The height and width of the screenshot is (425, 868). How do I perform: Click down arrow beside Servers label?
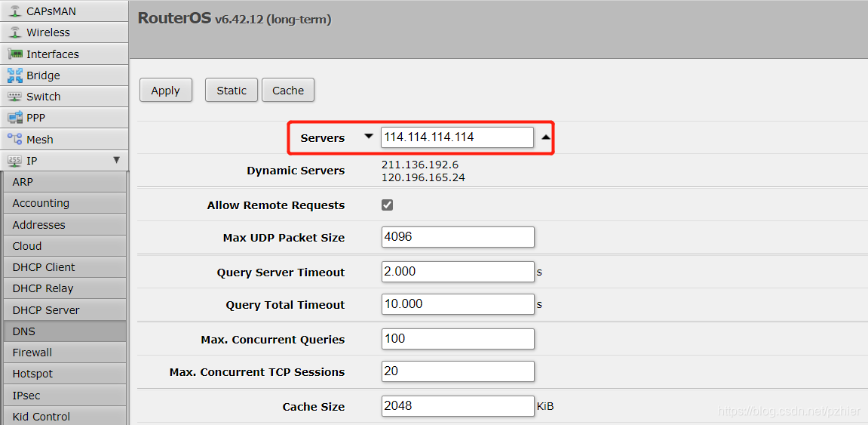pos(369,137)
